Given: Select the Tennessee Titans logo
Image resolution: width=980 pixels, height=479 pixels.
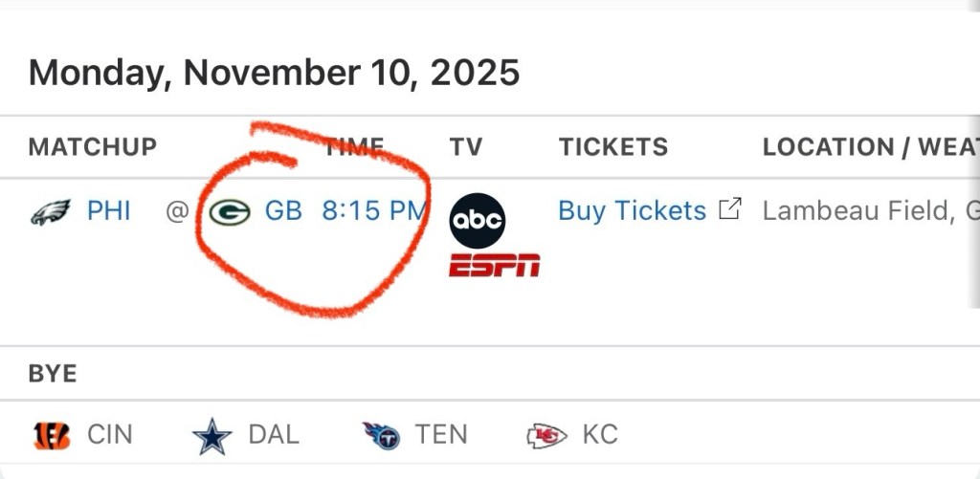Looking at the screenshot, I should [x=381, y=435].
